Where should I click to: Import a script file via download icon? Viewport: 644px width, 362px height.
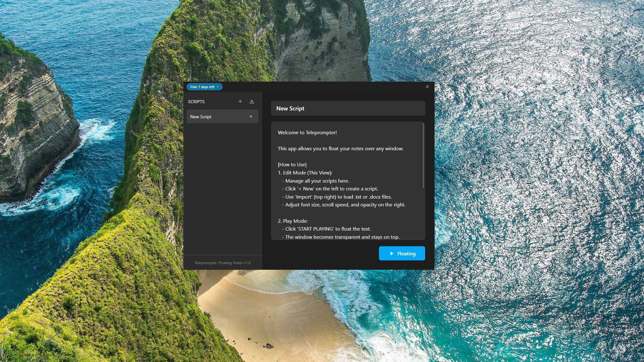(x=252, y=101)
